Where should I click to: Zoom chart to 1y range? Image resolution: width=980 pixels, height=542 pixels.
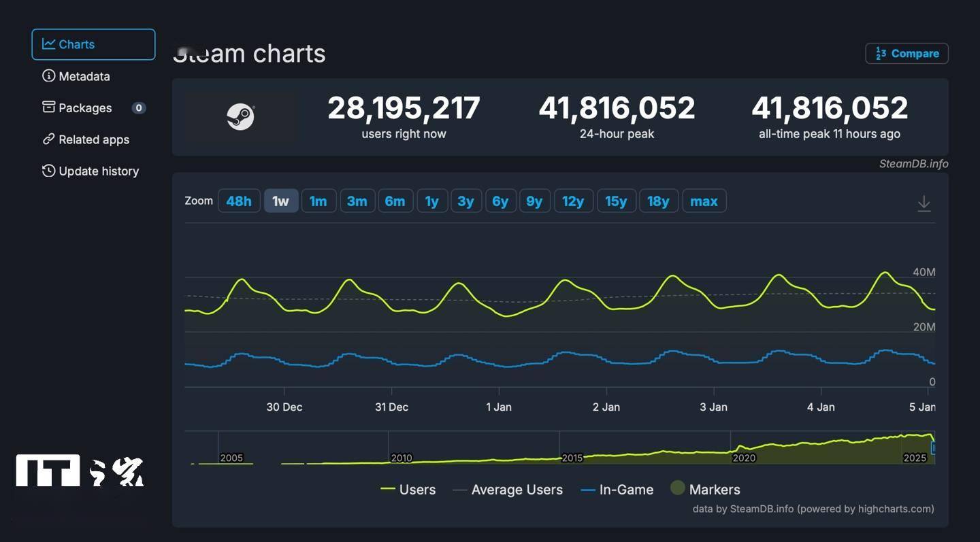[x=431, y=201]
